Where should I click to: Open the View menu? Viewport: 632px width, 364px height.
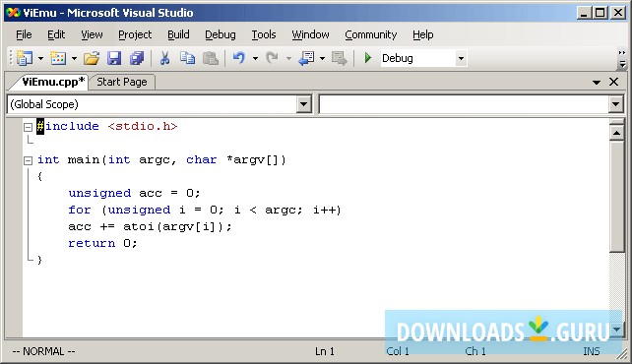(x=92, y=35)
